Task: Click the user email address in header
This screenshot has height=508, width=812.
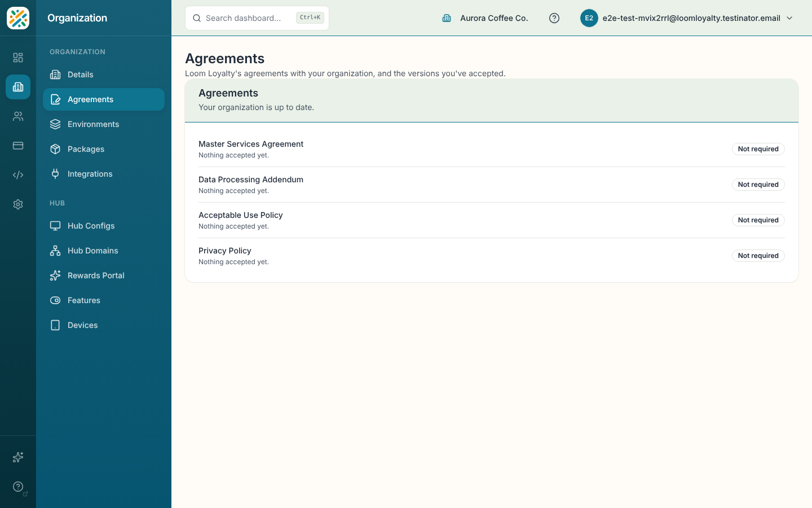Action: point(691,18)
